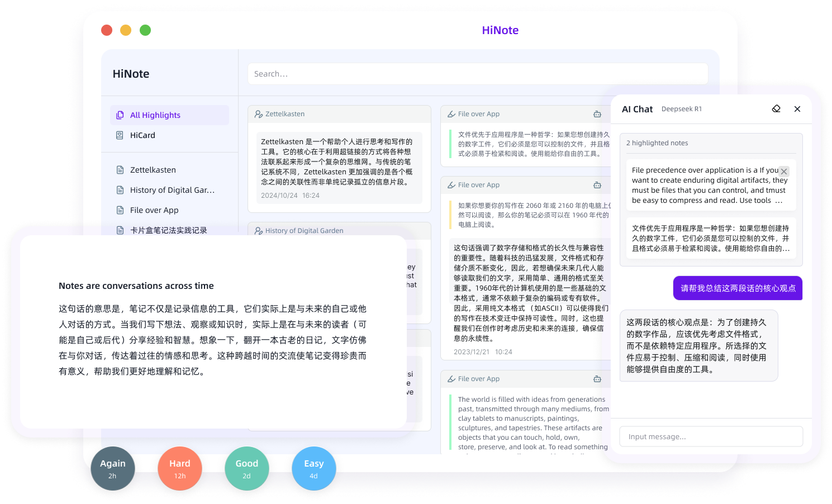Click the document icon beside Zettelkasten in the sidebar
The height and width of the screenshot is (504, 832).
[119, 169]
